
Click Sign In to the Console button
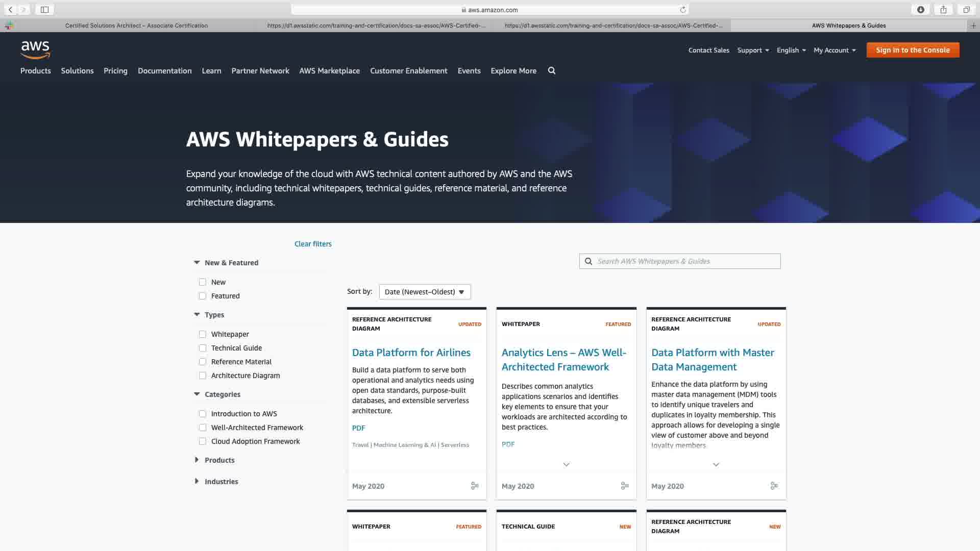[x=913, y=50]
